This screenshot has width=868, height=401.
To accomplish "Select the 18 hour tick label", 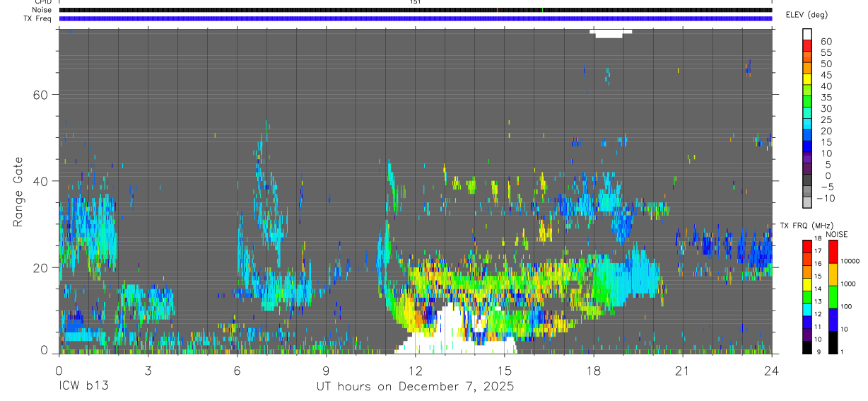I will pos(594,370).
